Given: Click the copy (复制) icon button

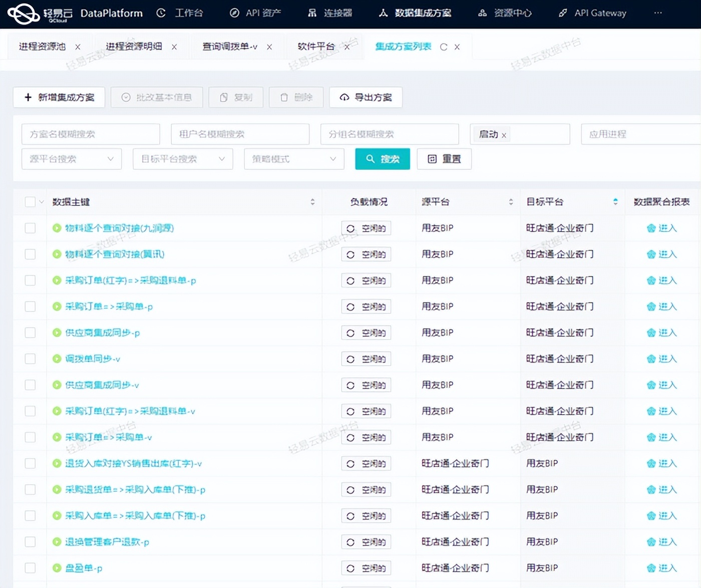Looking at the screenshot, I should (223, 97).
